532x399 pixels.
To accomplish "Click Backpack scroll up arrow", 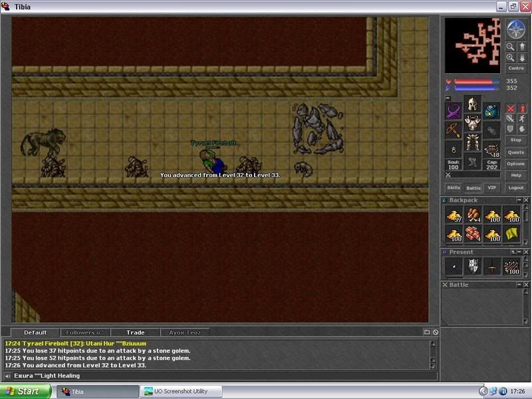I will 526,206.
